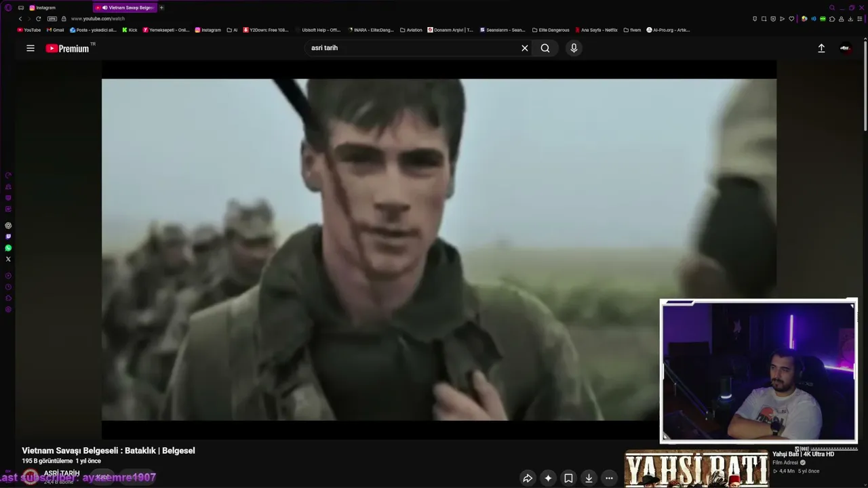
Task: Open History clock icon in Opera sidebar
Action: (8, 287)
